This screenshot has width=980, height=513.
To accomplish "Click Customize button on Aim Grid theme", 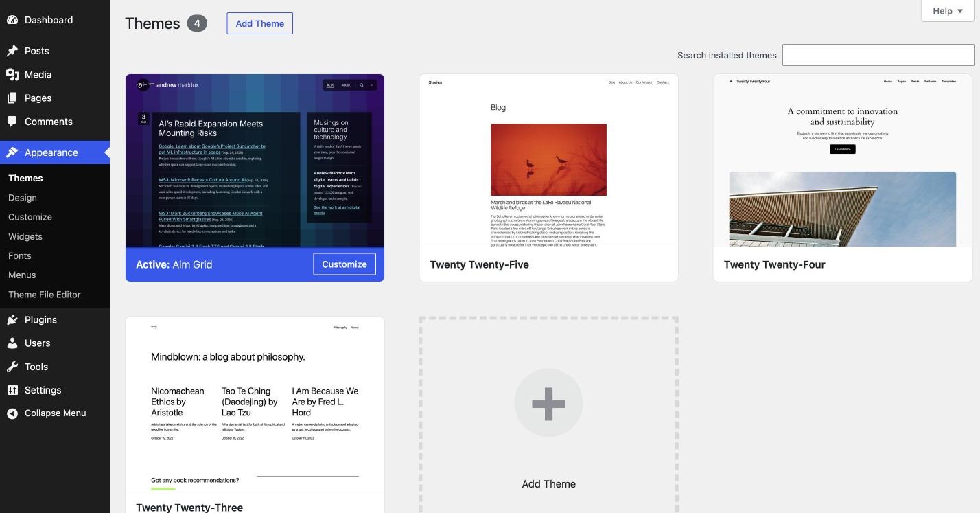I will pos(345,264).
